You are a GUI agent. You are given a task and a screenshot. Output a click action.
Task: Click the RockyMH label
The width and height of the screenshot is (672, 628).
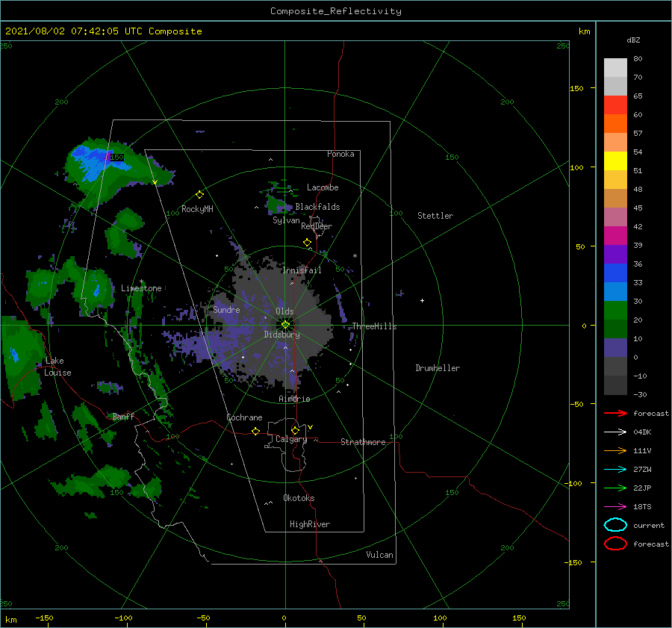pyautogui.click(x=197, y=209)
